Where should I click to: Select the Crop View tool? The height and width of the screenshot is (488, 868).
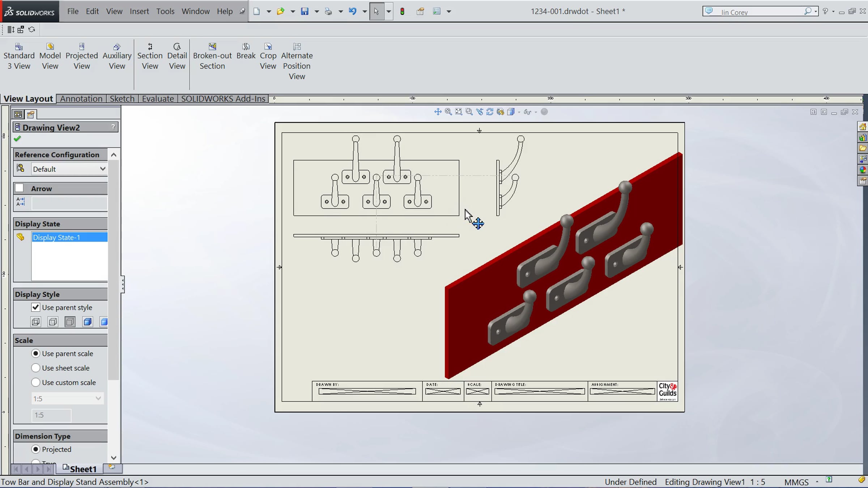268,56
